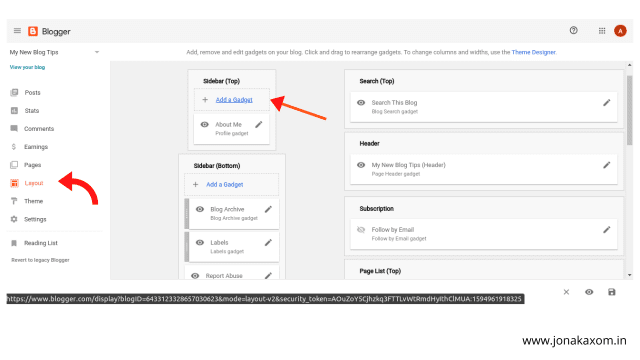Click the Earnings dollar icon
640x360 pixels.
(13, 147)
